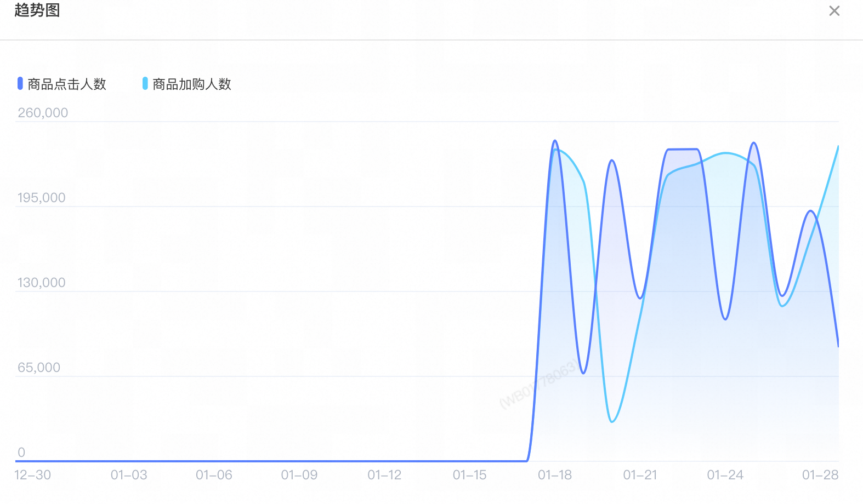Click the dark blue 商品点击人数 legend marker
The height and width of the screenshot is (504, 863).
click(20, 83)
